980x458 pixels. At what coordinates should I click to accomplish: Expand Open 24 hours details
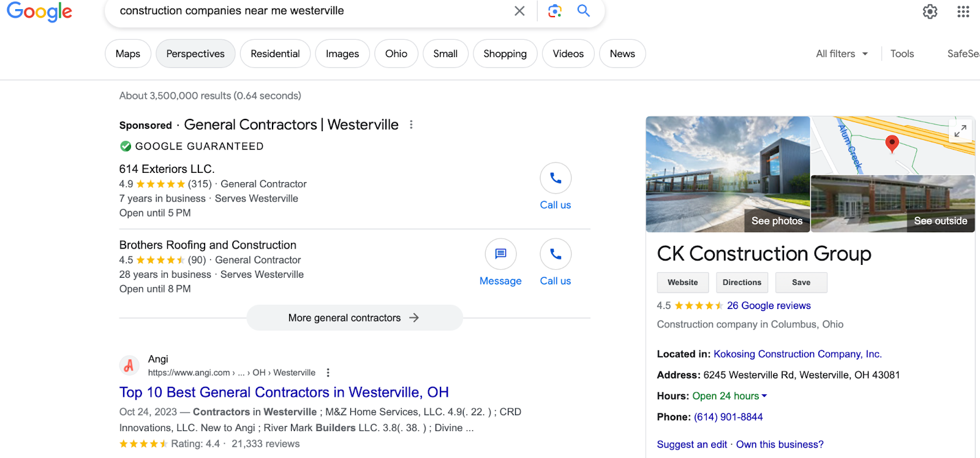tap(764, 396)
